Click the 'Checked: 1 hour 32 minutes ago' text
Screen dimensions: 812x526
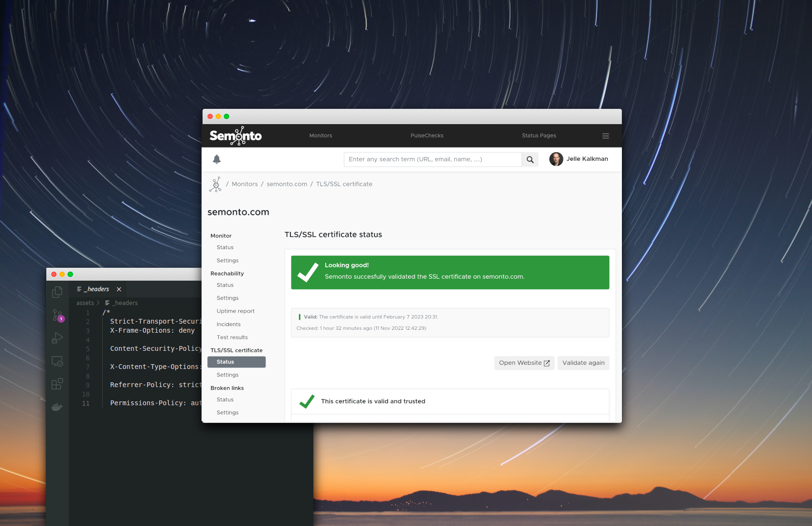[x=361, y=328]
